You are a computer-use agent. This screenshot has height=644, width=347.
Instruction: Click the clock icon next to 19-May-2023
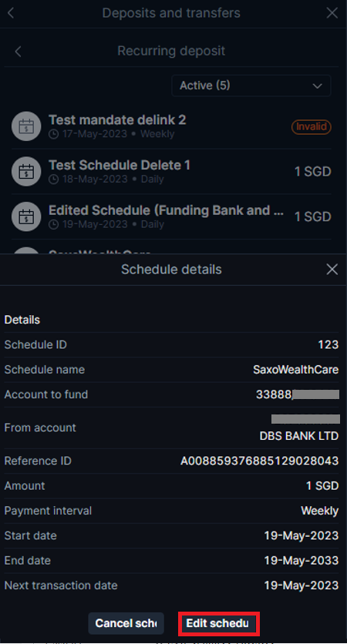coord(53,225)
